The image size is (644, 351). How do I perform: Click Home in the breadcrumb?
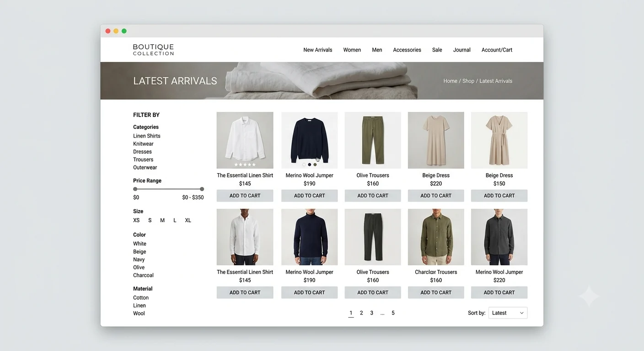click(x=450, y=81)
